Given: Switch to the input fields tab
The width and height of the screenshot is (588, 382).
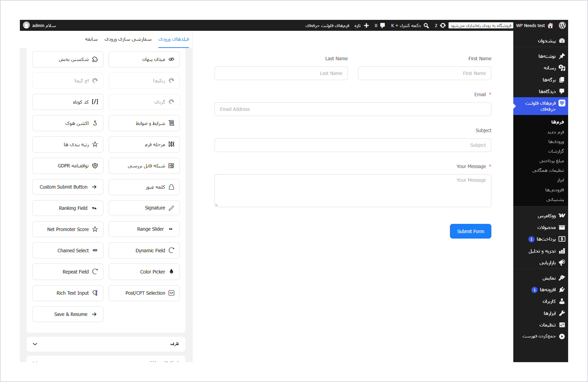Looking at the screenshot, I should pos(173,39).
